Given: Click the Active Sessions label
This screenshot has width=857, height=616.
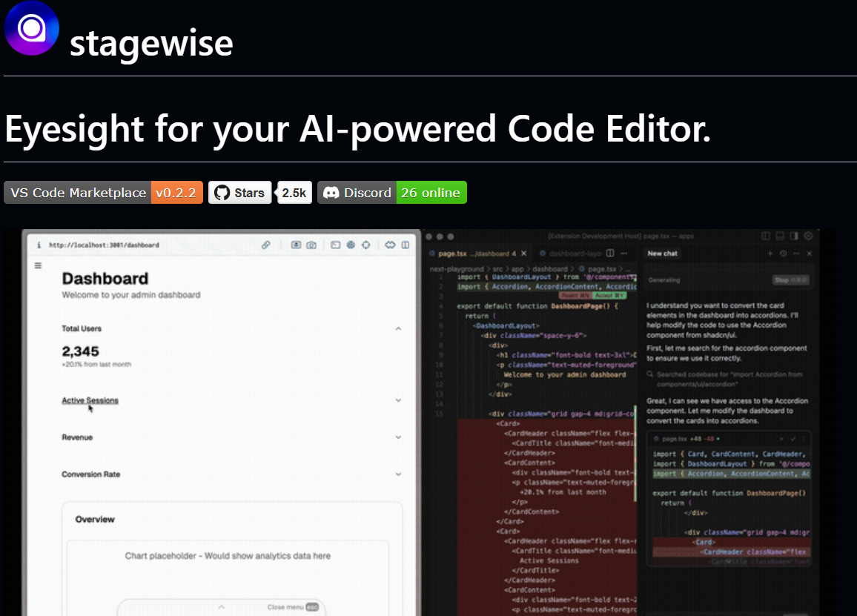Looking at the screenshot, I should click(90, 400).
